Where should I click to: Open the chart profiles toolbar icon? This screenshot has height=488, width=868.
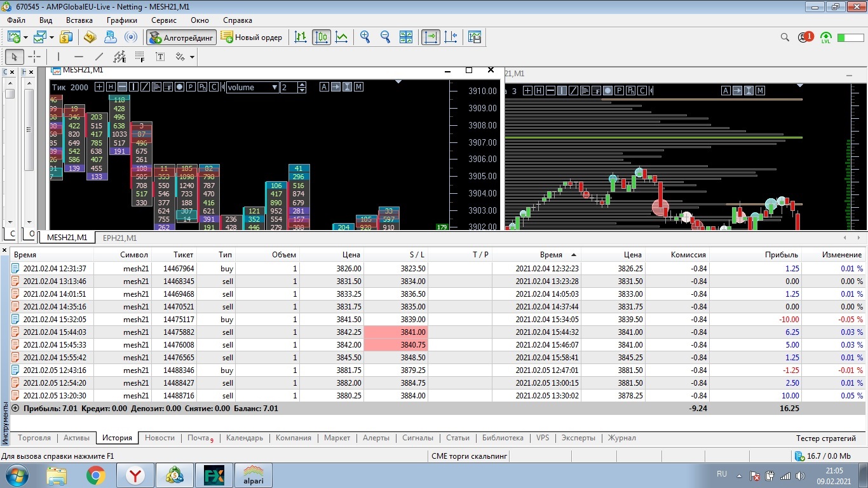[40, 37]
